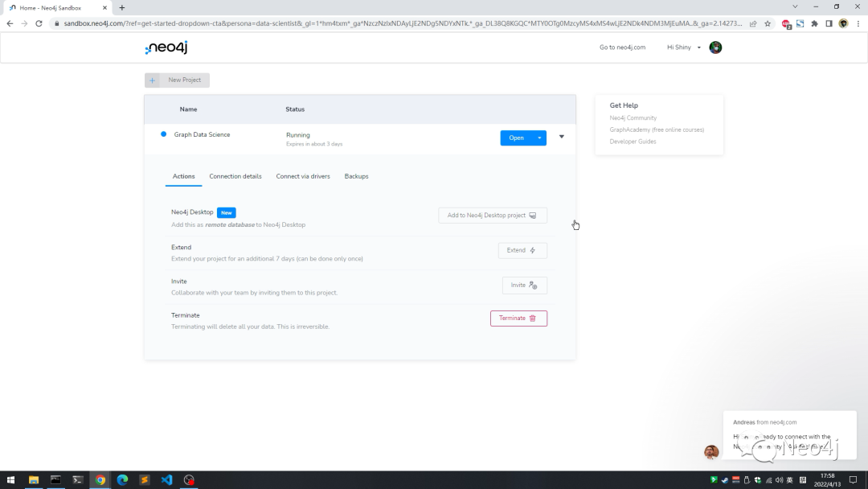
Task: Open the browser extensions puzzle menu
Action: click(813, 23)
